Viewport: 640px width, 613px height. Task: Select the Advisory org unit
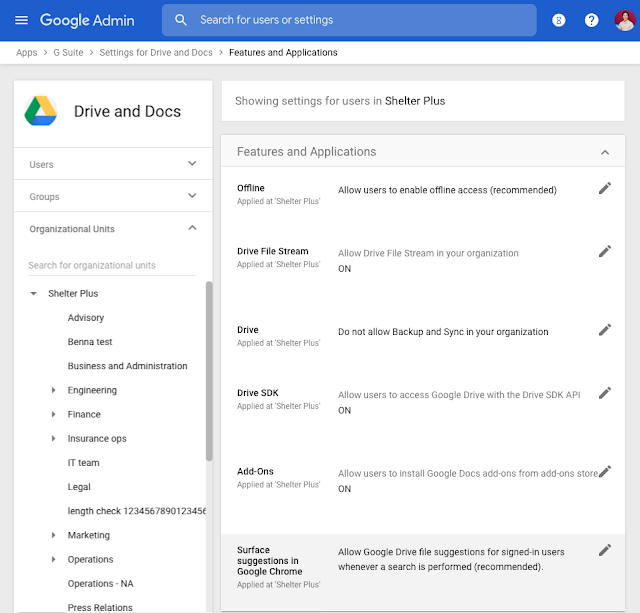[x=86, y=318]
